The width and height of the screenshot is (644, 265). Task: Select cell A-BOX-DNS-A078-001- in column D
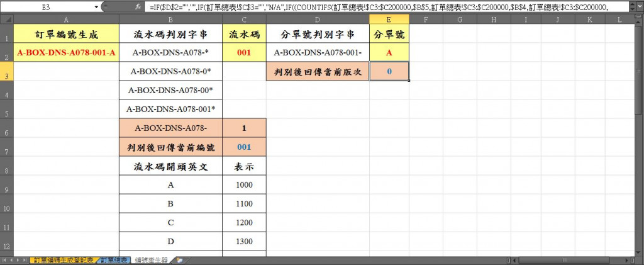click(x=318, y=53)
